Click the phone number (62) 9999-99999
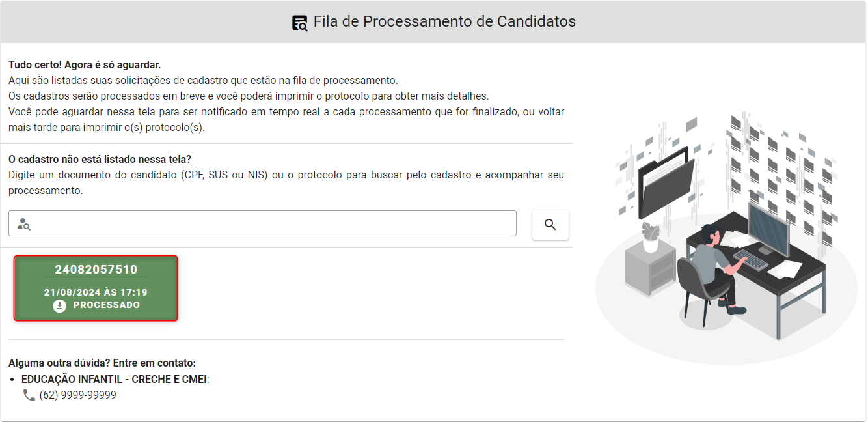The height and width of the screenshot is (422, 868). [78, 395]
